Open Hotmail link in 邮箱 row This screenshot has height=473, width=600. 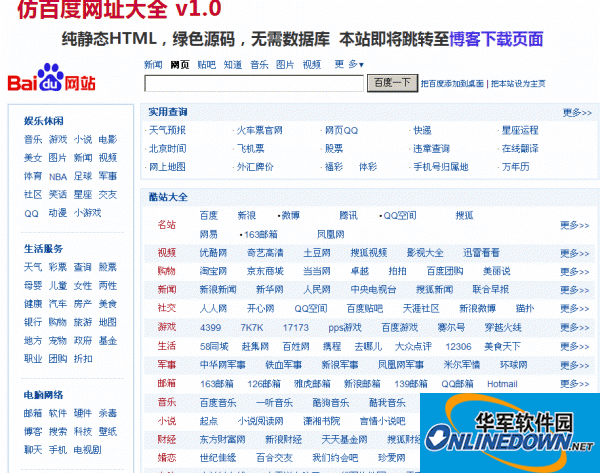coord(502,384)
